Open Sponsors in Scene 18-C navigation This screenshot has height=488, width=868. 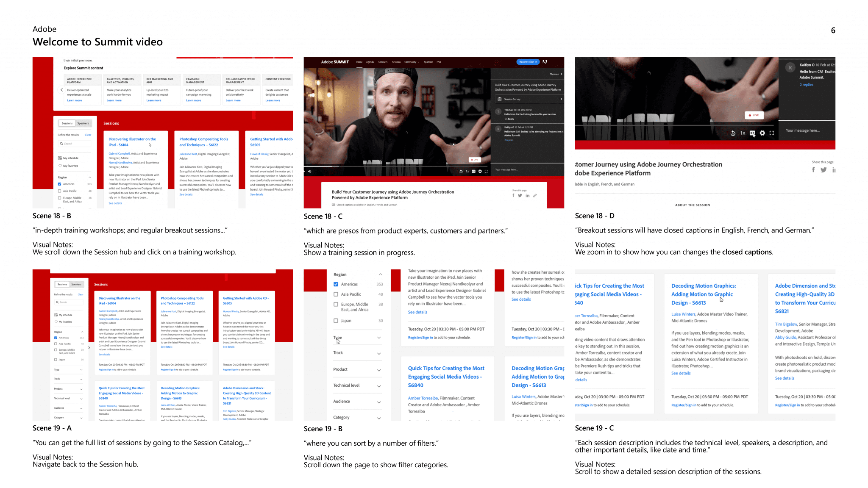[428, 62]
